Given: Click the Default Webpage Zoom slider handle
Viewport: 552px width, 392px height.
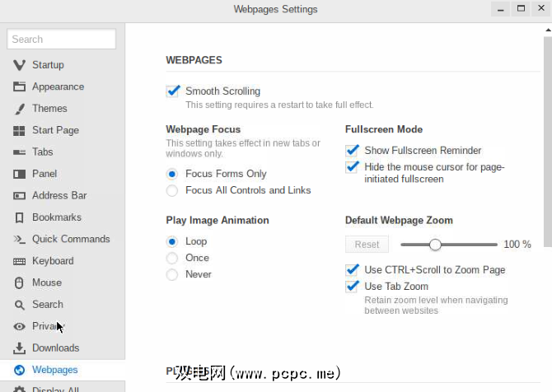Looking at the screenshot, I should coord(435,245).
